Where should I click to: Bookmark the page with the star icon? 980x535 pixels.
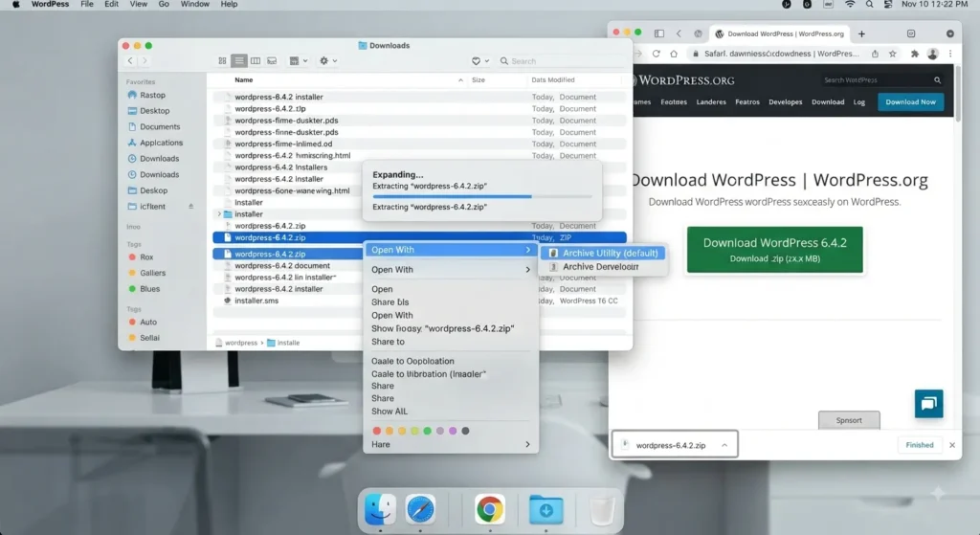coord(893,54)
